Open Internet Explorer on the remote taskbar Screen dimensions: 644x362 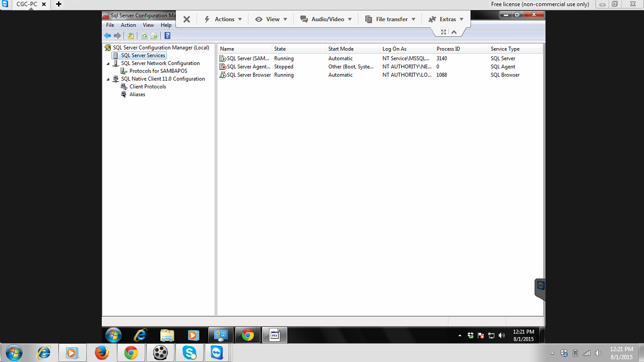click(140, 335)
